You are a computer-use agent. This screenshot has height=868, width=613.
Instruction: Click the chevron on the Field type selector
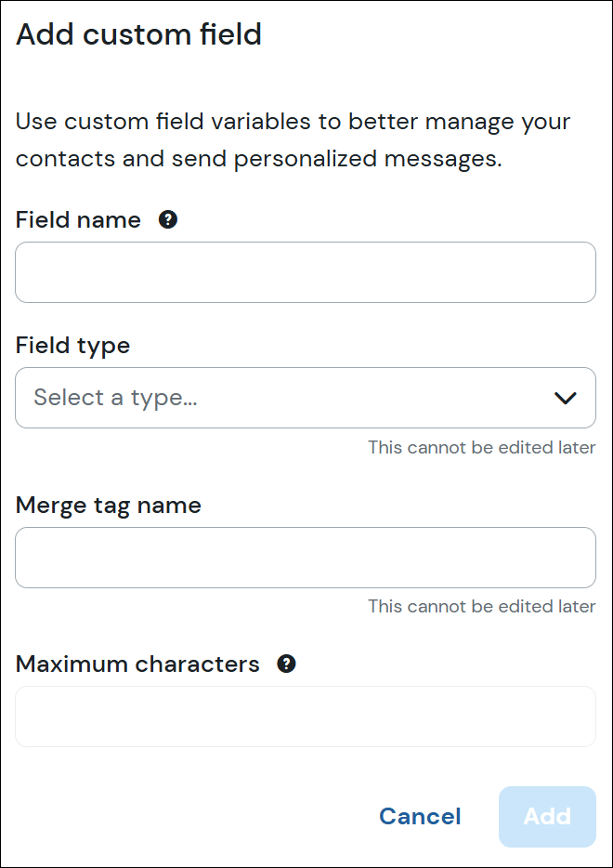(x=565, y=398)
